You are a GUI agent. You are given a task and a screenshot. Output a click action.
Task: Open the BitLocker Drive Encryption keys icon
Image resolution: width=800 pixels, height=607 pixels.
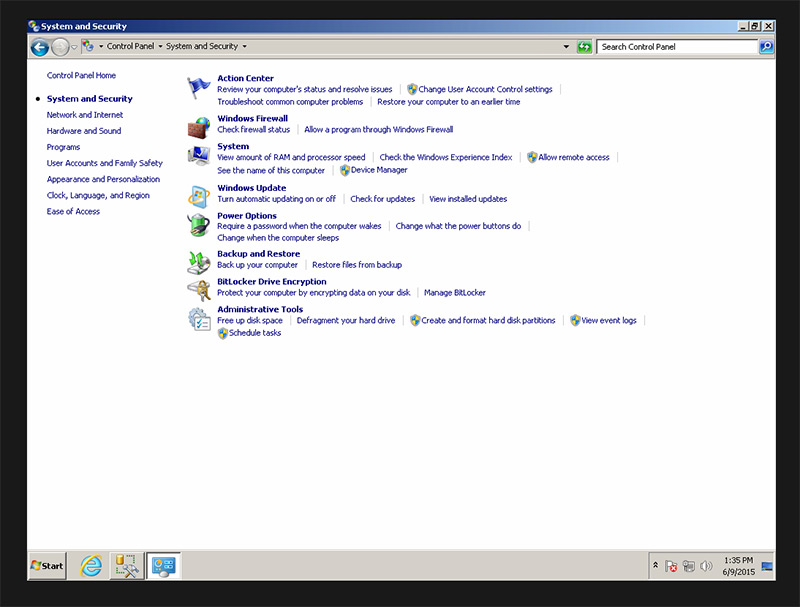coord(198,290)
